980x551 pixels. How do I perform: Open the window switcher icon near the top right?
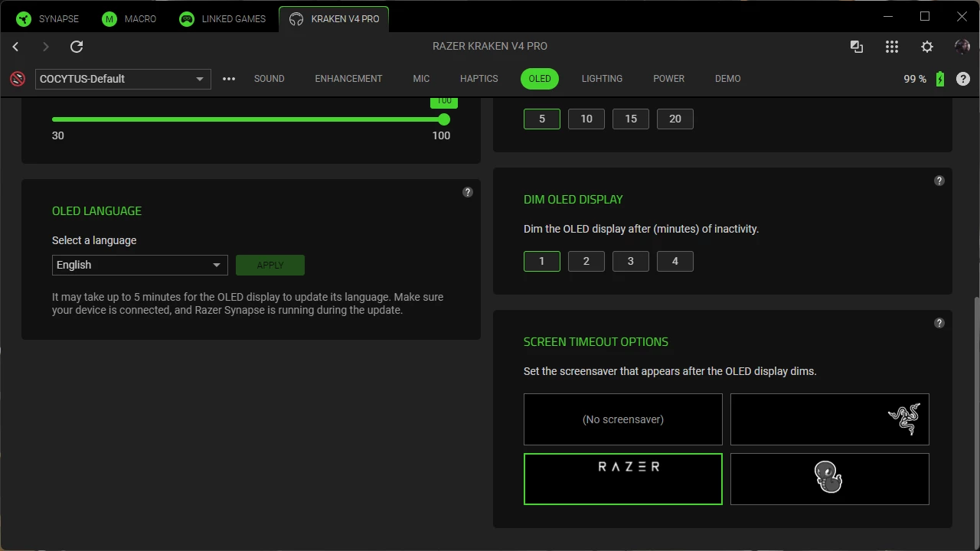coord(857,47)
